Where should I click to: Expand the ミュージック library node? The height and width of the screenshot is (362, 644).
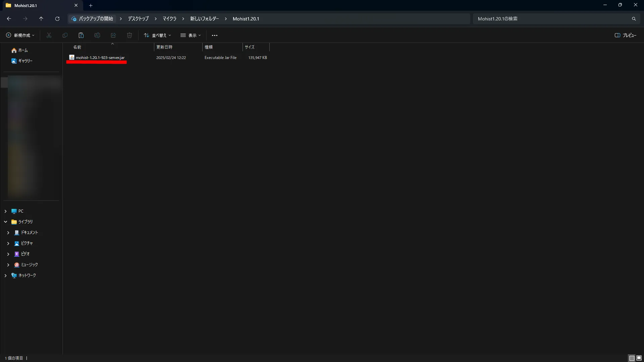click(x=8, y=265)
